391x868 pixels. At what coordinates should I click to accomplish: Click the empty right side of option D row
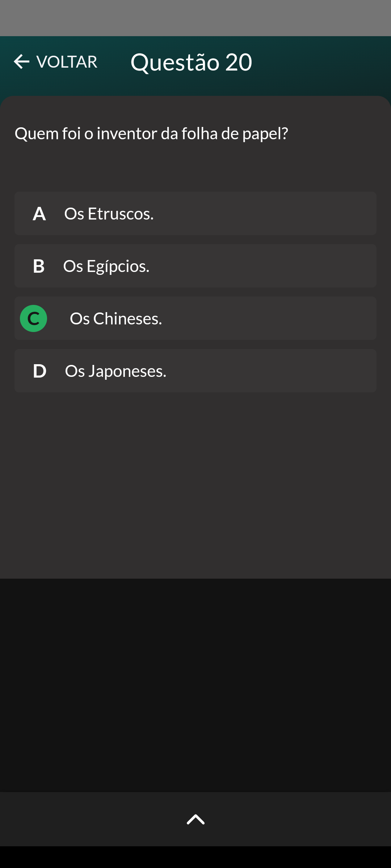290,371
